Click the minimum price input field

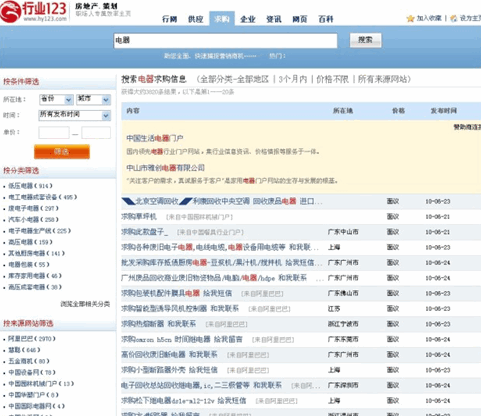pyautogui.click(x=54, y=133)
